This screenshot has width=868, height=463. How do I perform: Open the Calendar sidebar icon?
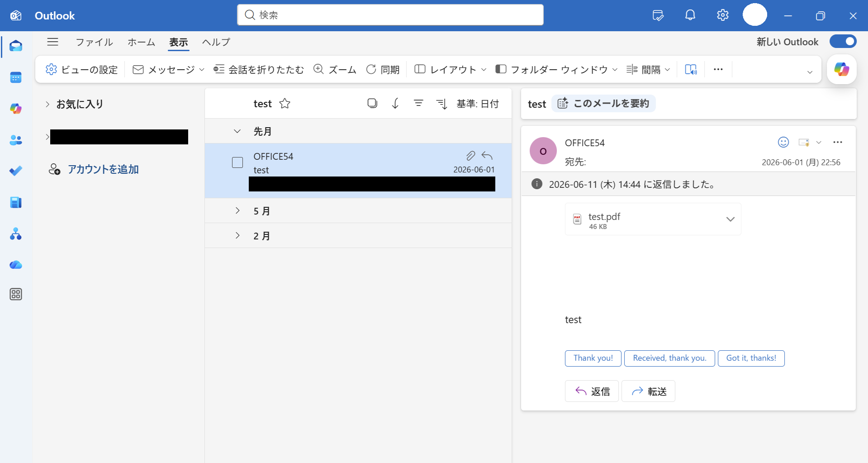16,77
